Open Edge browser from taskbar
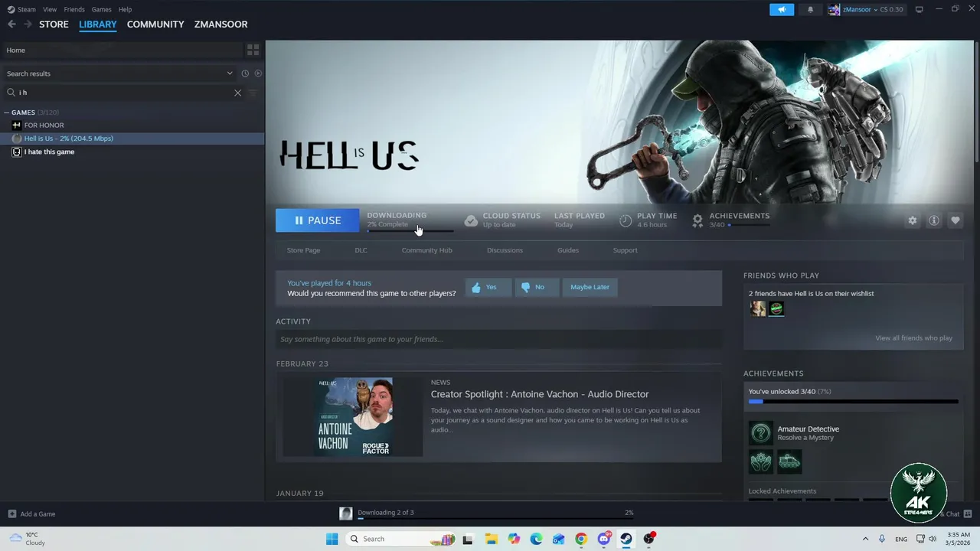Viewport: 980px width, 551px height. click(536, 539)
